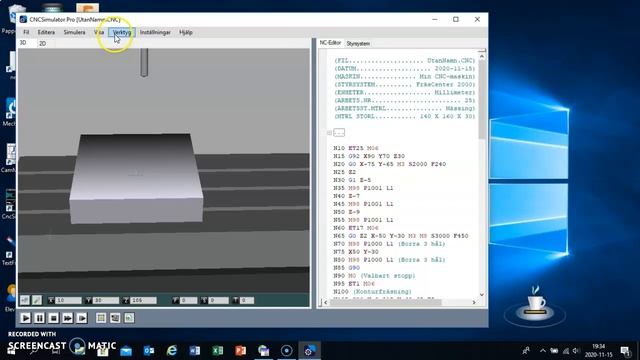This screenshot has height=360, width=640.
Task: Click the volume icon in system tray
Action: click(x=576, y=351)
